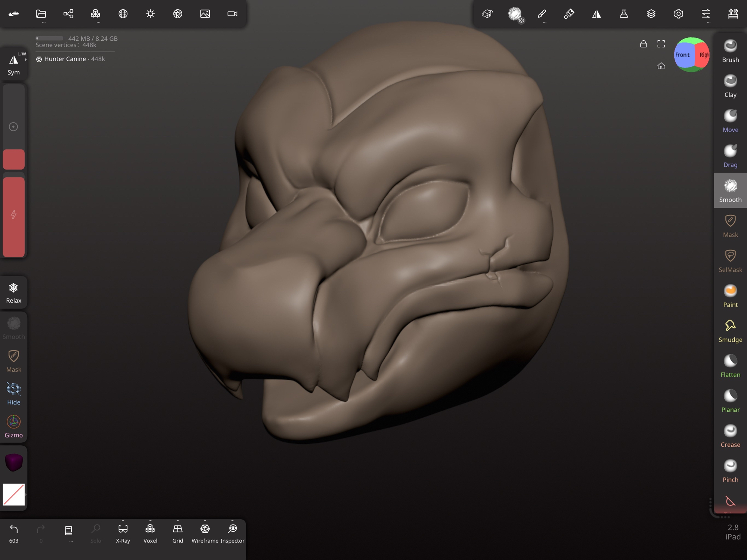
Task: Toggle X-Ray view mode
Action: (123, 532)
